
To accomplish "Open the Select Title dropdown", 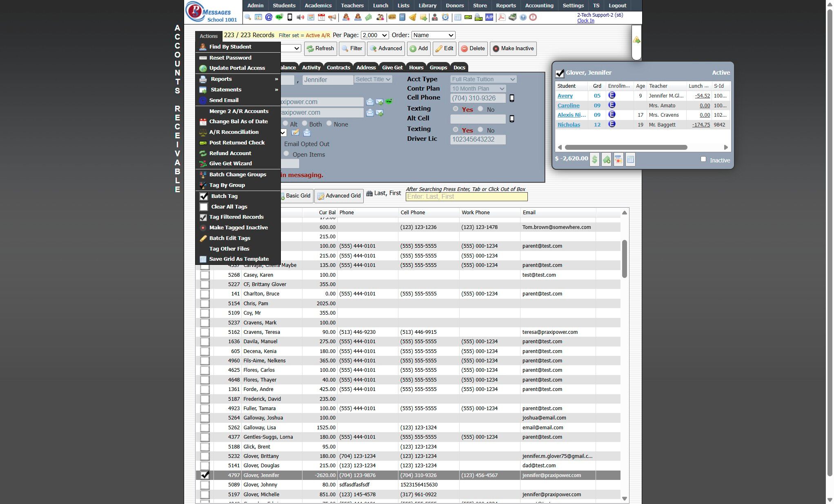I will click(x=373, y=80).
